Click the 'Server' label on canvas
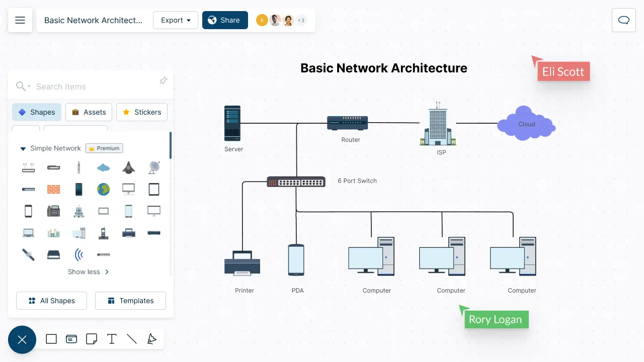Screen dimensions: 644x362 (234, 149)
